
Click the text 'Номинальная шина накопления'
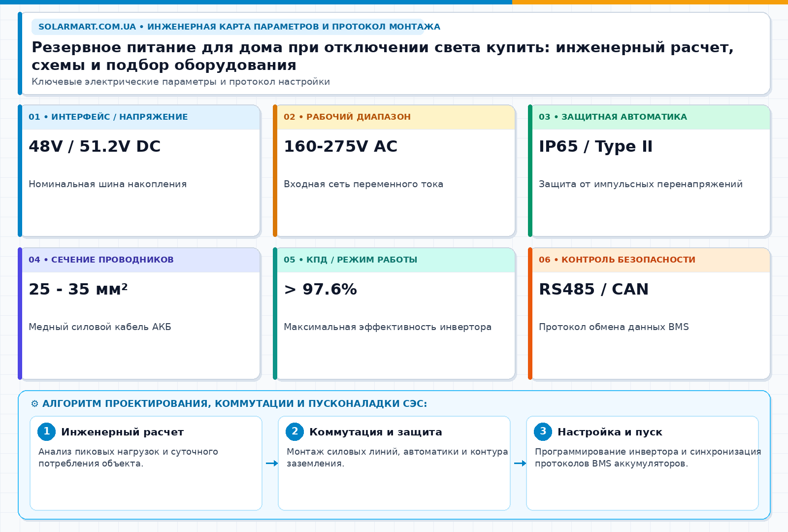[108, 184]
